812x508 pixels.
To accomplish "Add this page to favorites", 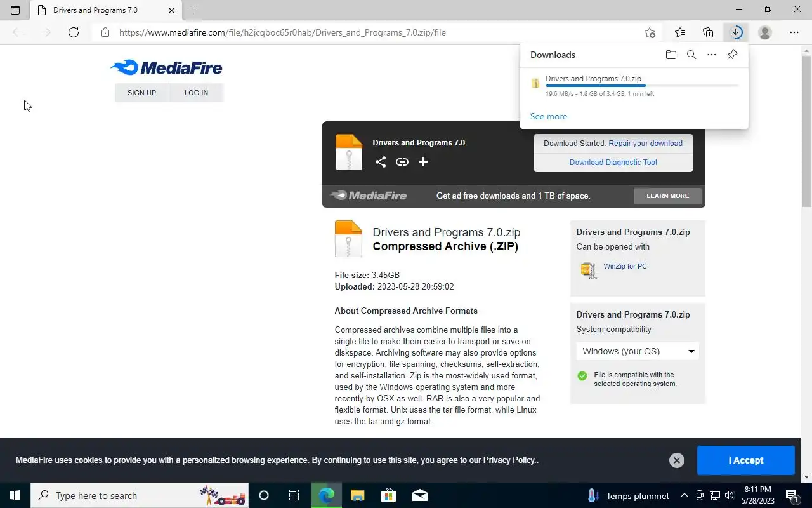I will (650, 32).
